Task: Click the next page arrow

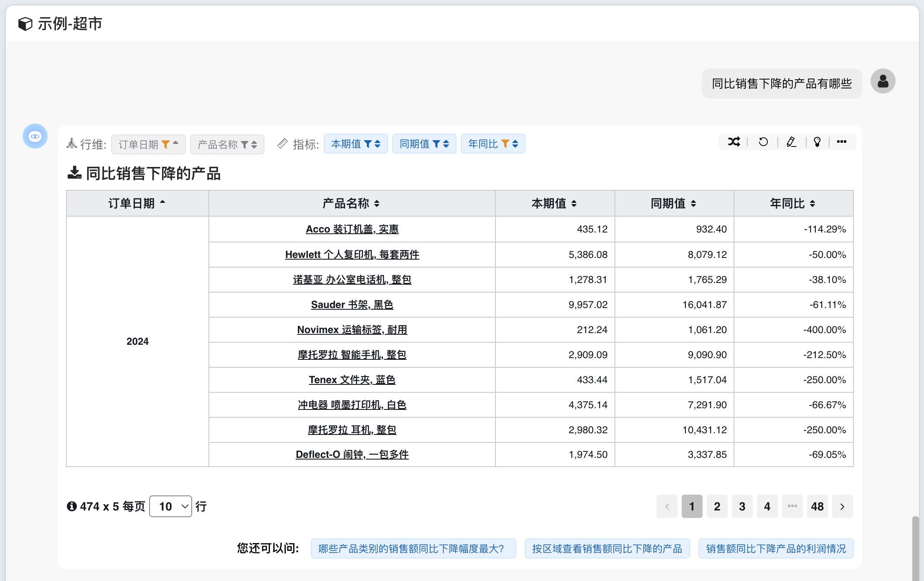Action: [x=842, y=506]
